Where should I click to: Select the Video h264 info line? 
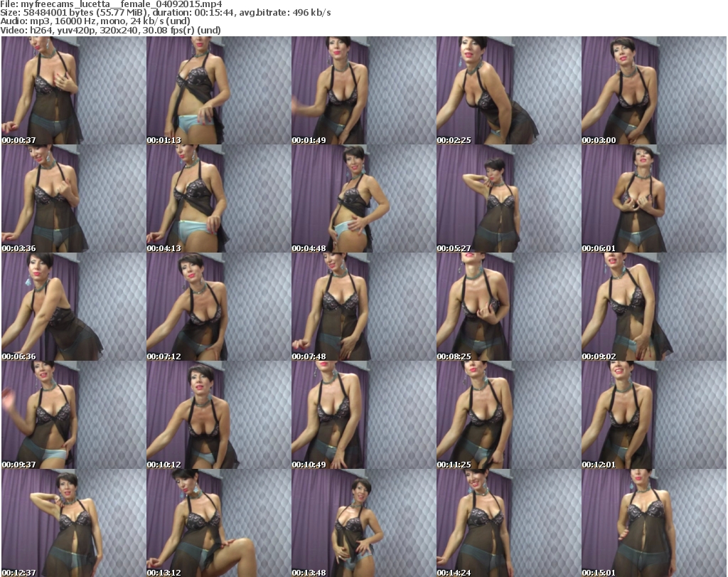tap(110, 30)
